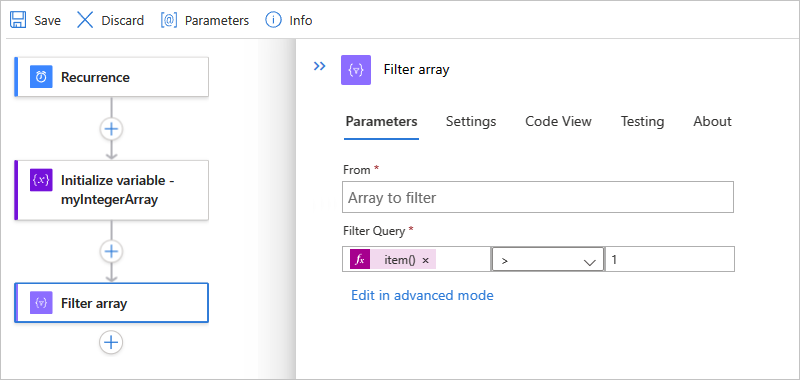Click the Array to filter input field
The width and height of the screenshot is (800, 380).
pyautogui.click(x=538, y=197)
